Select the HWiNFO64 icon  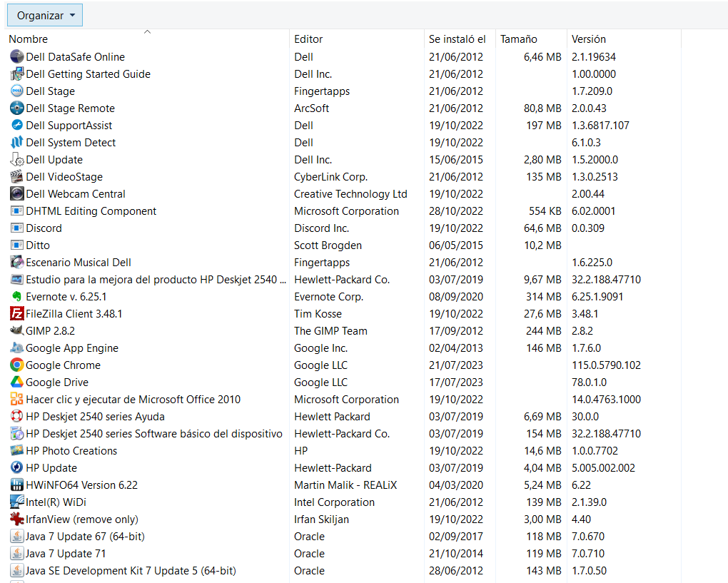click(16, 485)
